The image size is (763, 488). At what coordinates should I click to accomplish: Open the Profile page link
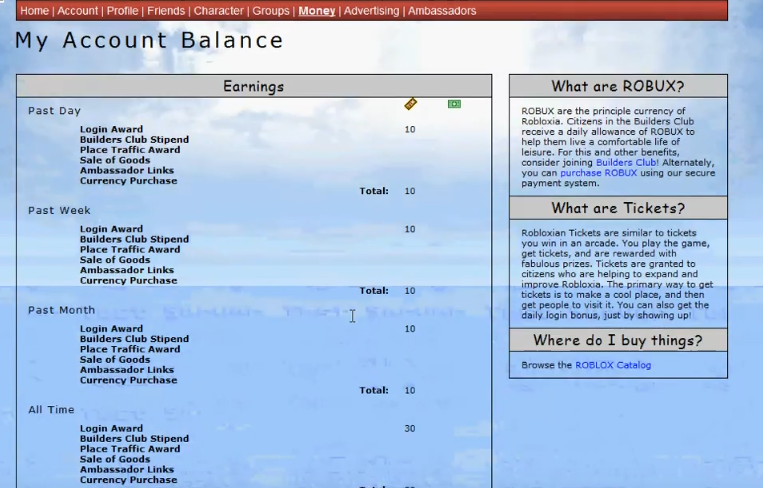(123, 11)
